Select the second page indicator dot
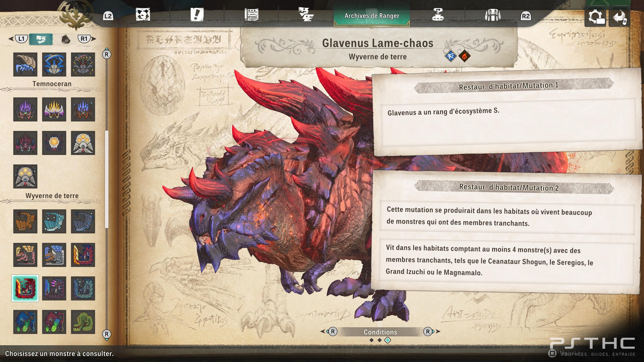Image resolution: width=644 pixels, height=362 pixels. pyautogui.click(x=380, y=340)
